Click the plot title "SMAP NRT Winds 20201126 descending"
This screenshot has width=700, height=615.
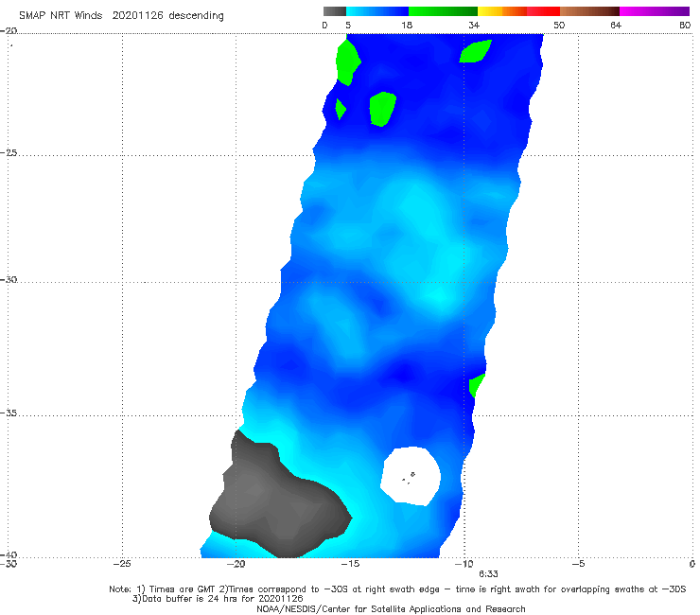121,16
